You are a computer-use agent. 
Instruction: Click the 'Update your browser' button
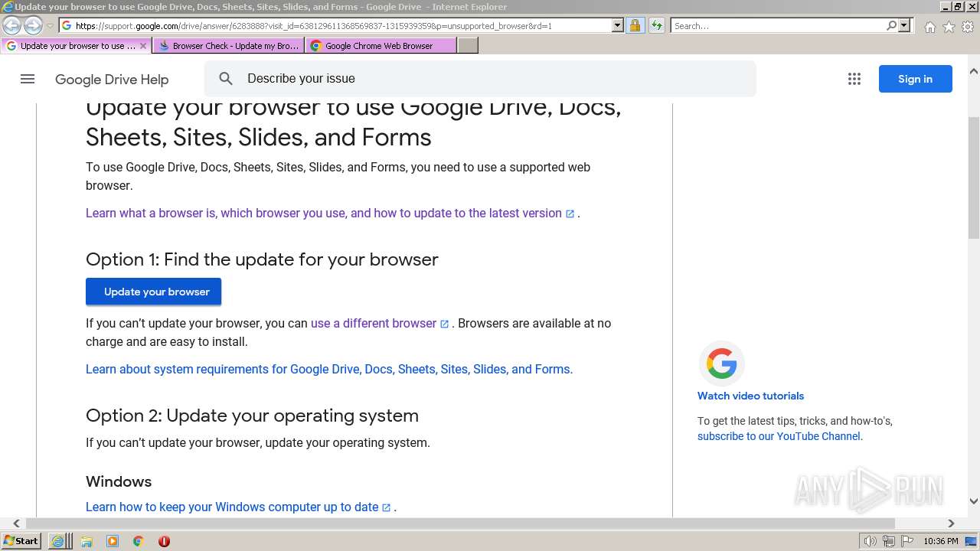click(x=153, y=292)
